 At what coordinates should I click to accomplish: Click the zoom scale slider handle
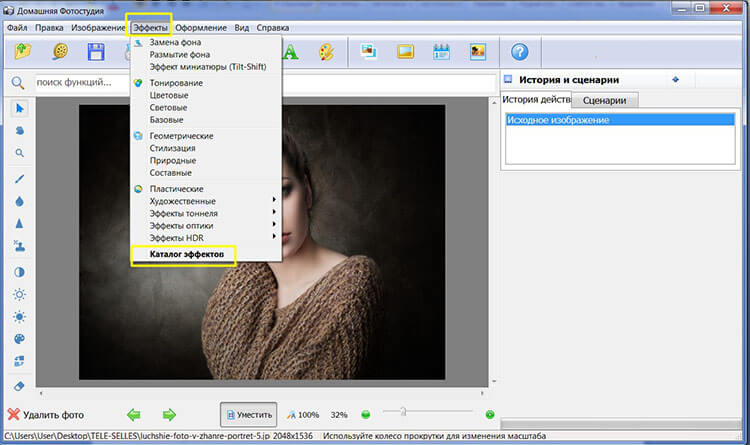pos(402,411)
